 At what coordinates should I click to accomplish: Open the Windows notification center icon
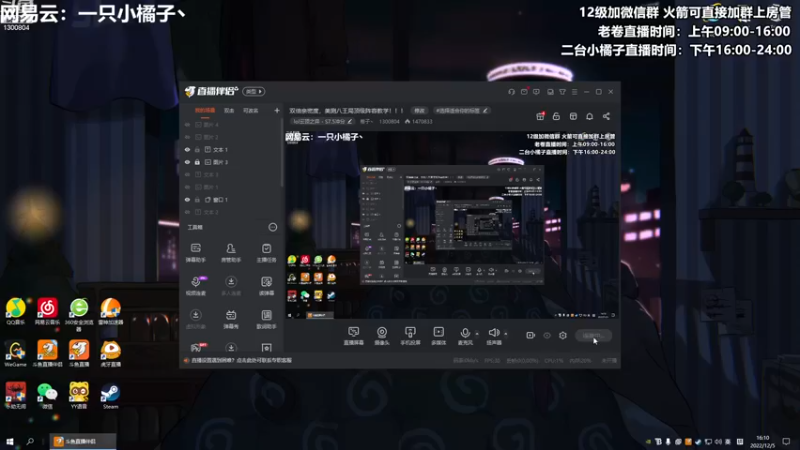pyautogui.click(x=786, y=441)
